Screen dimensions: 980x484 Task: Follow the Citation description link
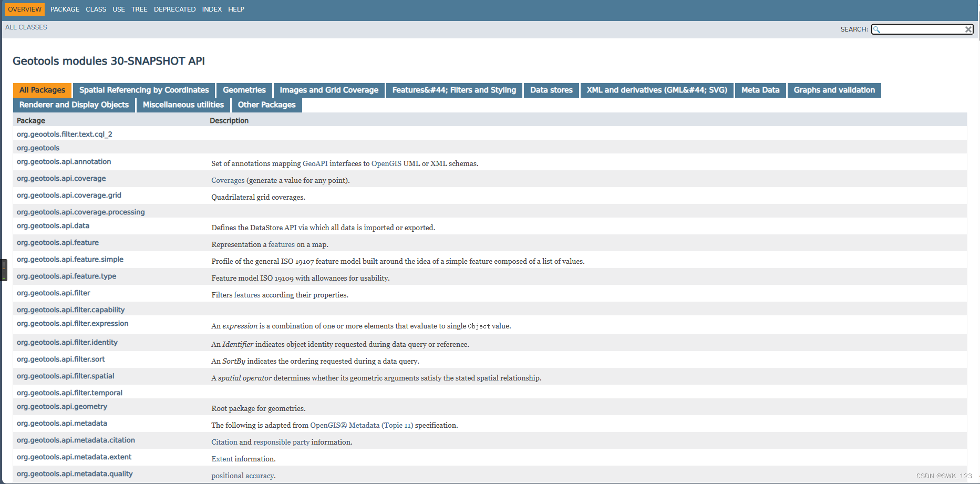click(224, 442)
